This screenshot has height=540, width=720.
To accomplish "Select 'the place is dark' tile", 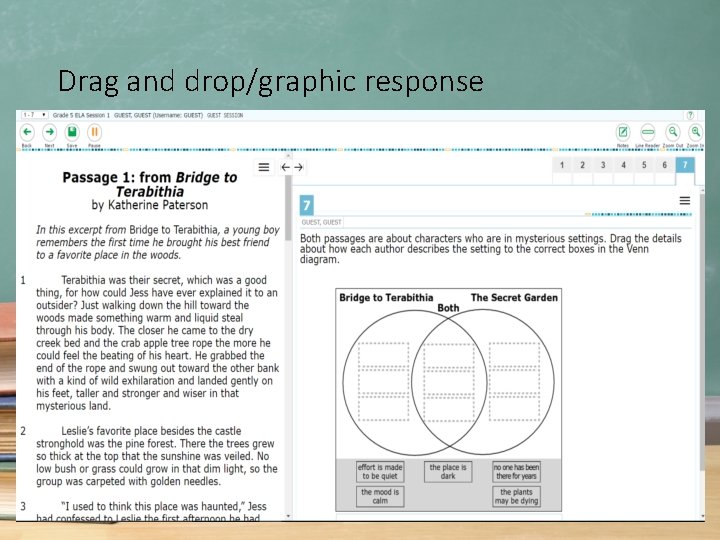I will pyautogui.click(x=448, y=472).
